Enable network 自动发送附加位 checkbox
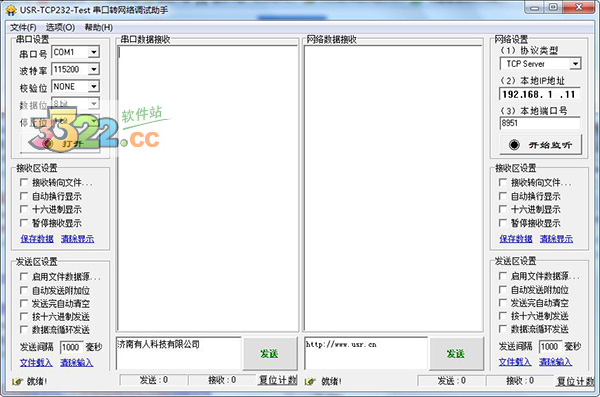 click(x=503, y=289)
